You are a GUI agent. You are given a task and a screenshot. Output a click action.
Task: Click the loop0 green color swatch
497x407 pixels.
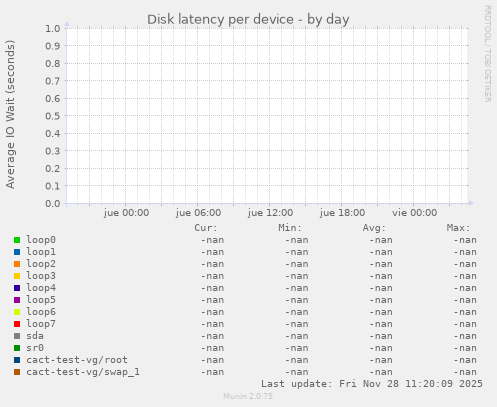pos(17,240)
